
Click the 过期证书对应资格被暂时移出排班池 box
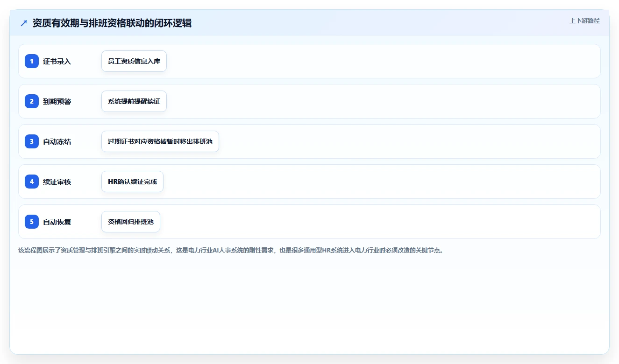click(x=160, y=141)
